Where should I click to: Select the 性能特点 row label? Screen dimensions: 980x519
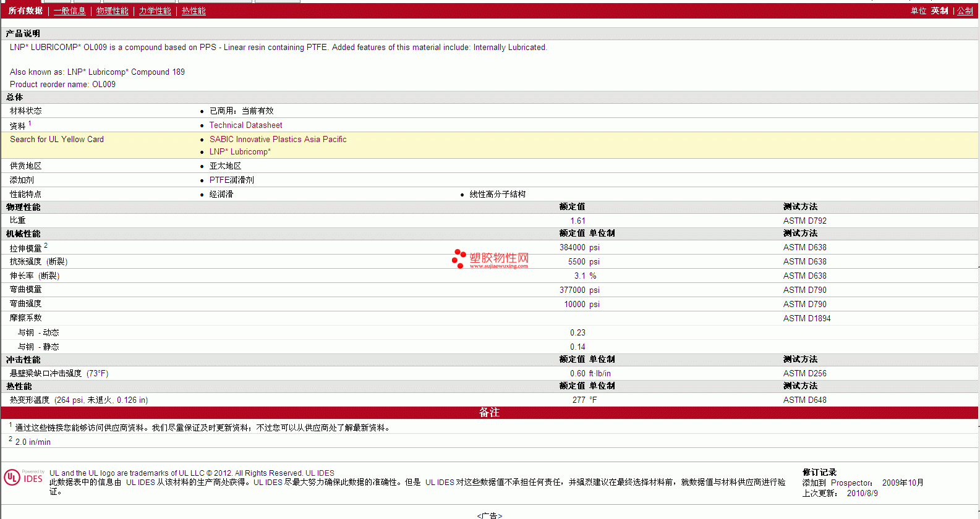click(26, 195)
